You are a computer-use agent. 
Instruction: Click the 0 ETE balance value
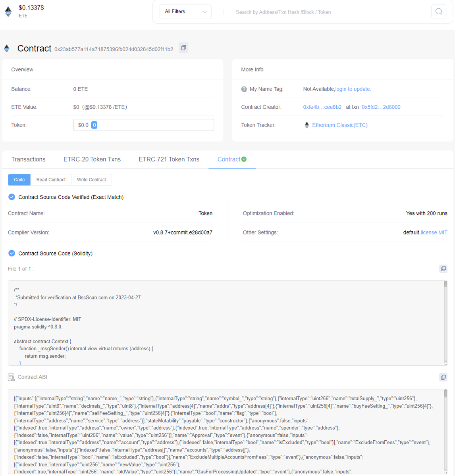pos(81,89)
